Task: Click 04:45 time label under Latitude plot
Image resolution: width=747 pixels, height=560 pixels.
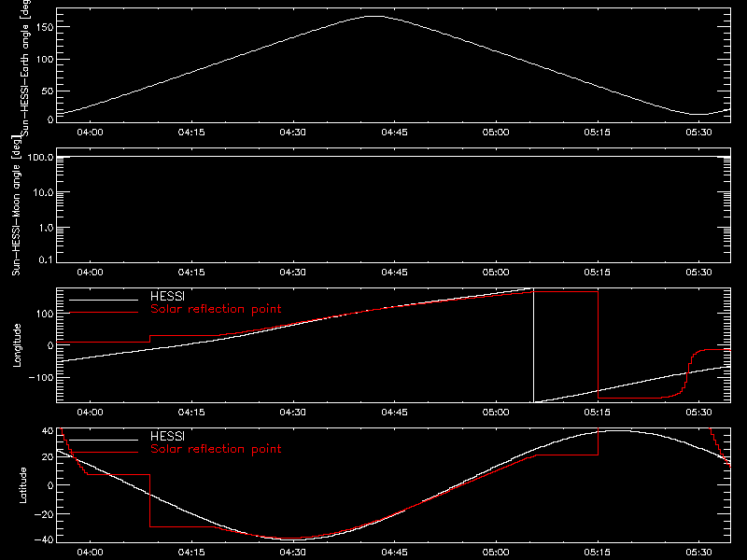Action: pos(394,552)
